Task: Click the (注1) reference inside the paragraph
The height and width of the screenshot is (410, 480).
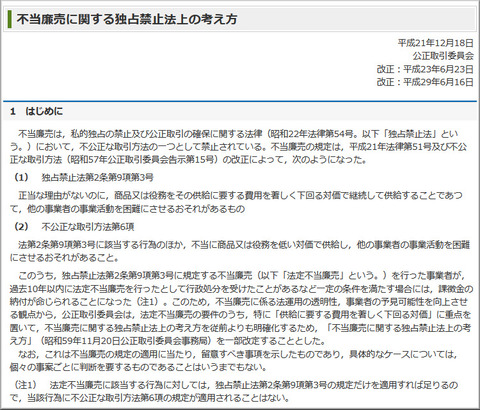Action: click(148, 302)
